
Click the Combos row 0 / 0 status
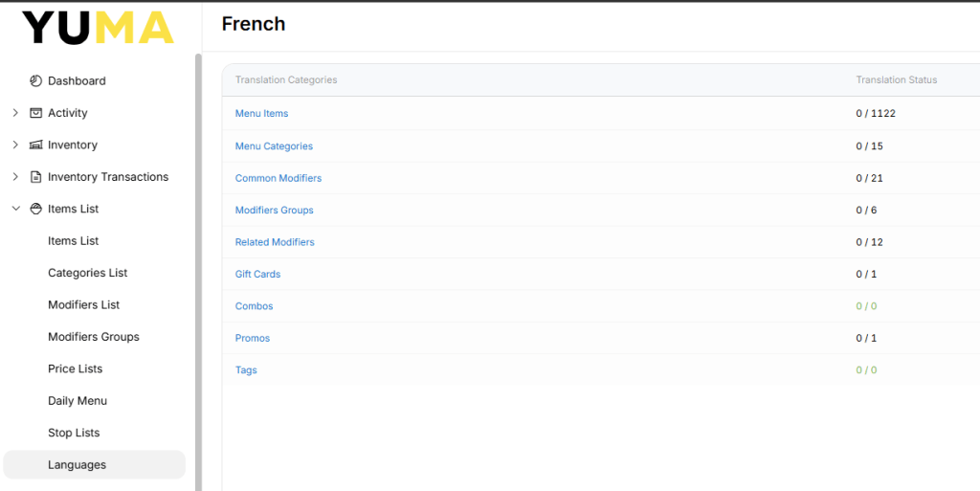(x=866, y=306)
